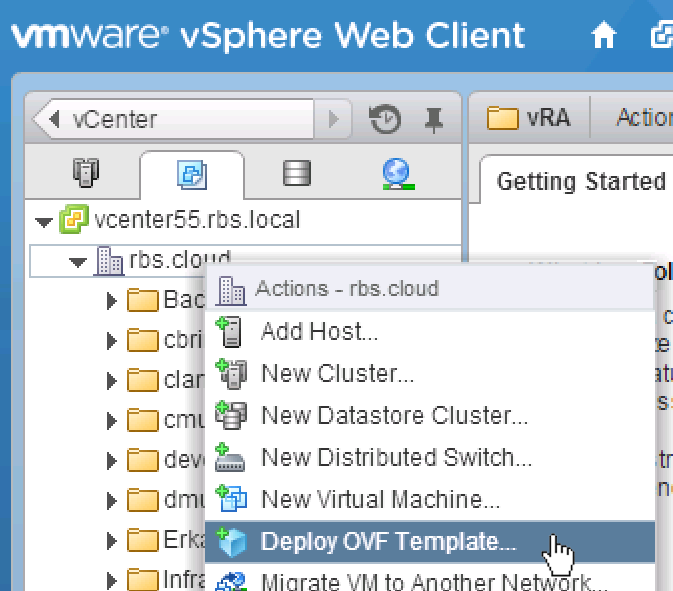Choose New Virtual Machine... menu entry

[x=430, y=500]
